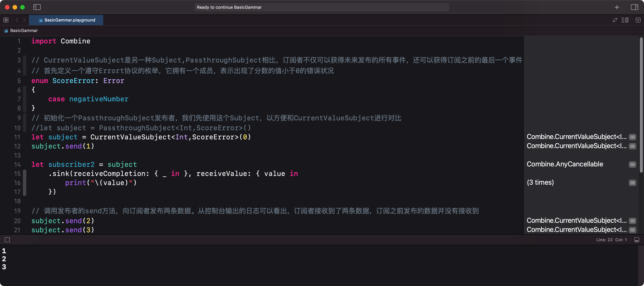The width and height of the screenshot is (644, 286).
Task: Click the word Combine on line 1
Action: click(x=75, y=41)
